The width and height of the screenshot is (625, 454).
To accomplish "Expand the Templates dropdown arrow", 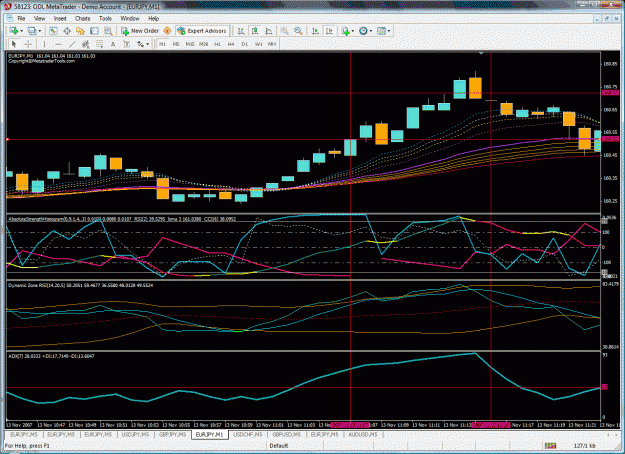I will (389, 31).
